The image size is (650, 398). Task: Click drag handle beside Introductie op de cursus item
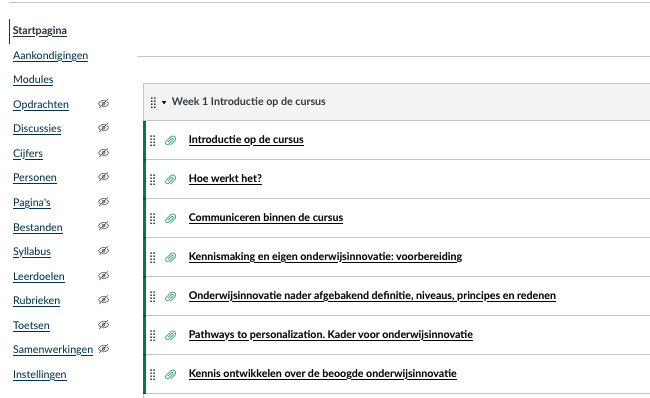pyautogui.click(x=153, y=141)
